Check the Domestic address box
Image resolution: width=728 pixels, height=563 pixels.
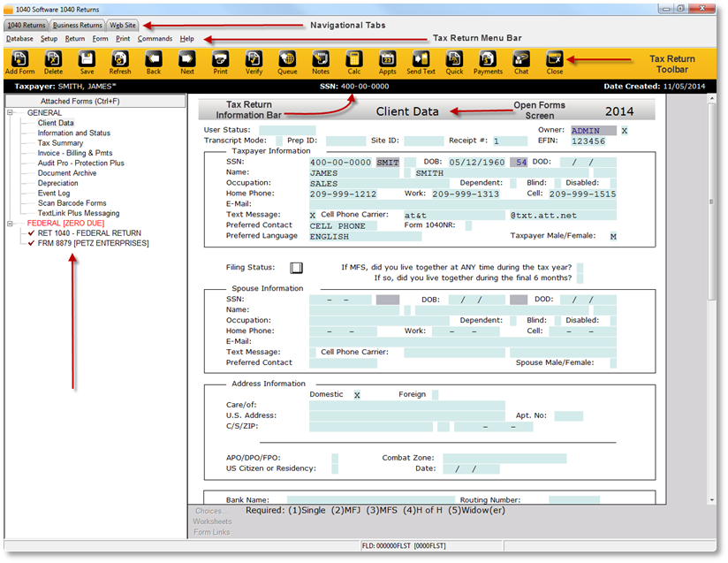point(357,395)
